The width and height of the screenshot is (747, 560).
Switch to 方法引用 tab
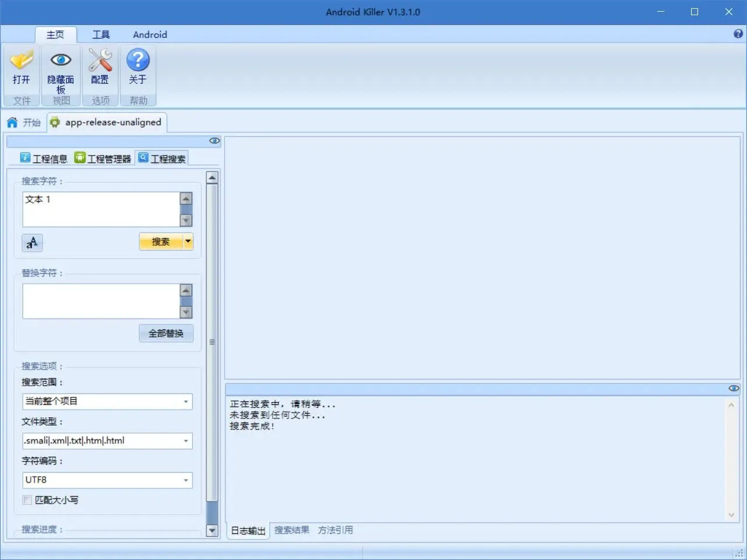click(335, 530)
